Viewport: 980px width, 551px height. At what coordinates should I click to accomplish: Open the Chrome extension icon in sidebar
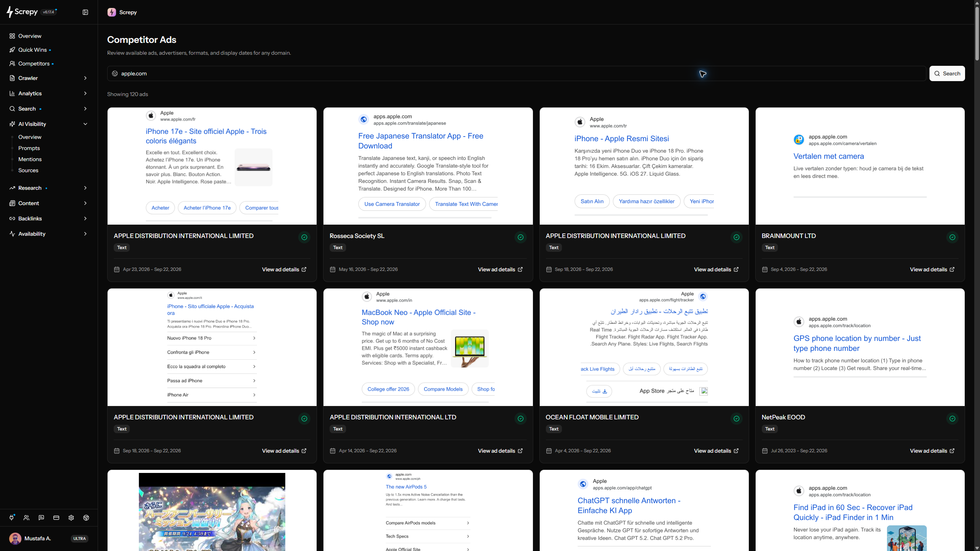click(x=86, y=518)
